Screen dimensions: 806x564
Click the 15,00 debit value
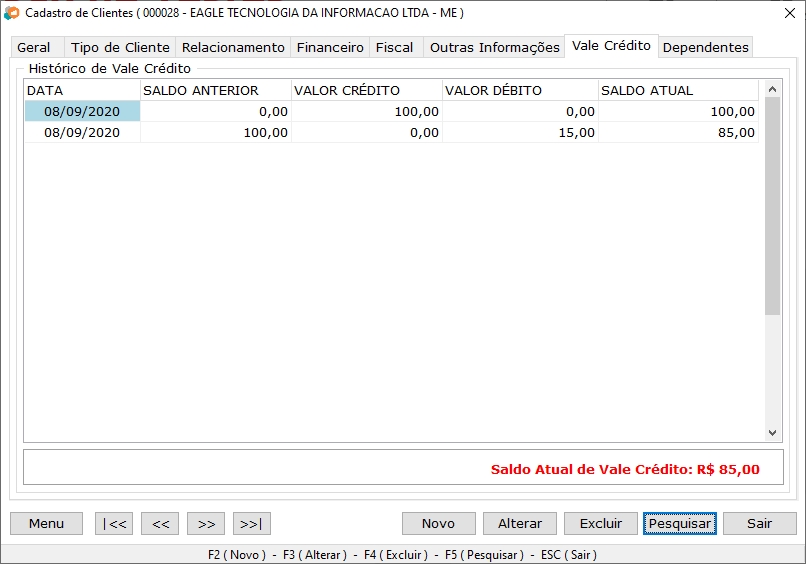coord(521,132)
